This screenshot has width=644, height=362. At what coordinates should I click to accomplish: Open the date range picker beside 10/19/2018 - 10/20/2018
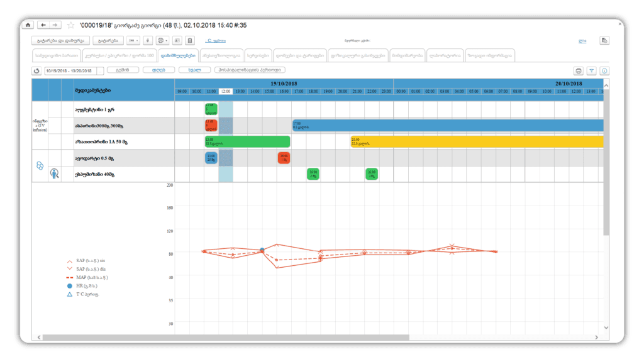click(x=101, y=70)
